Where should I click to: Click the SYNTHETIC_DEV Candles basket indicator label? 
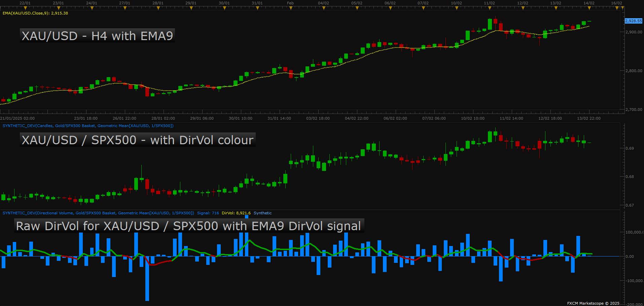[88, 126]
